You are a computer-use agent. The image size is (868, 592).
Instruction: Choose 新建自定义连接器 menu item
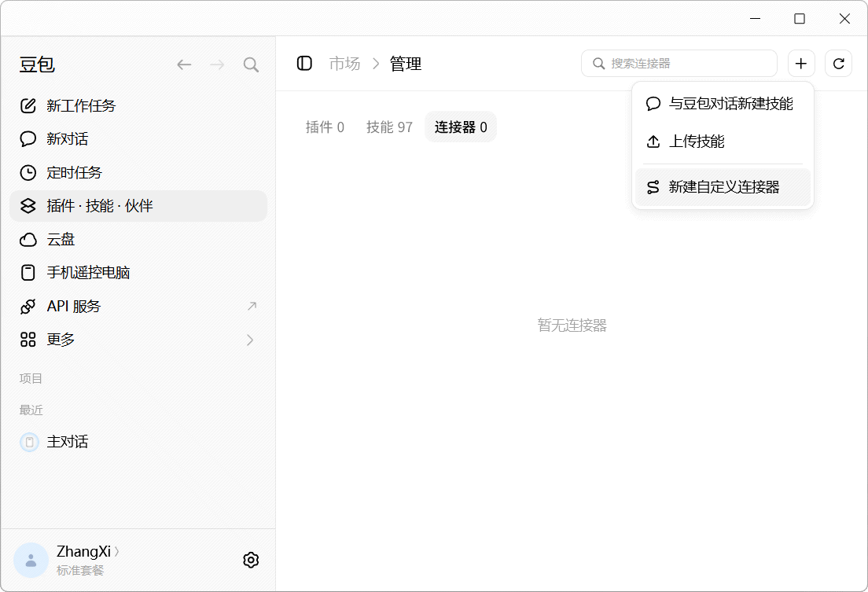(x=723, y=187)
